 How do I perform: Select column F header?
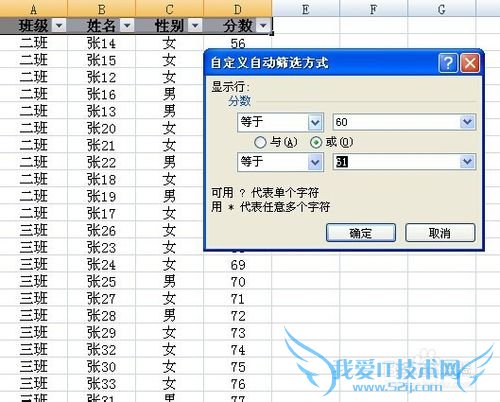point(374,8)
